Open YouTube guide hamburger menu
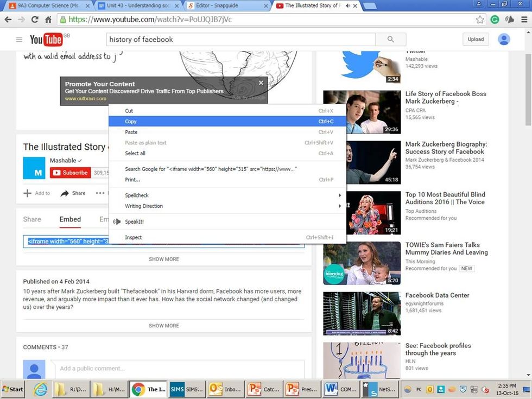This screenshot has width=532, height=399. (19, 40)
